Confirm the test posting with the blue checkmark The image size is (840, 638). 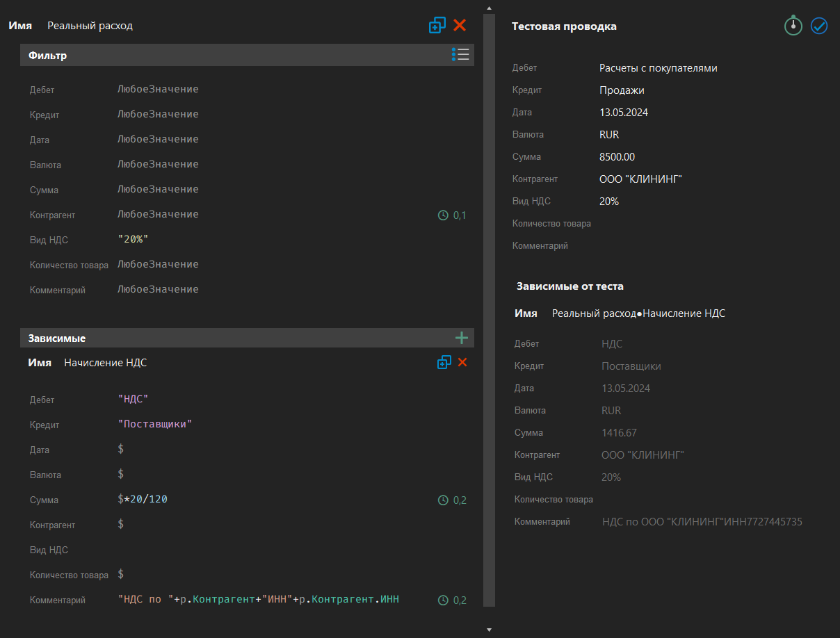pyautogui.click(x=819, y=26)
